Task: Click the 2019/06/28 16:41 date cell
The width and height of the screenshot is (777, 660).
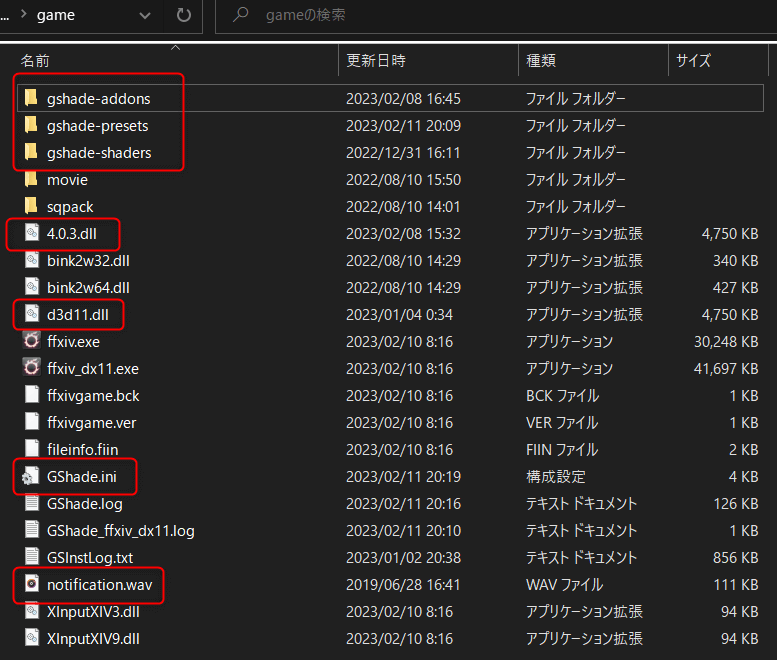Action: (403, 585)
